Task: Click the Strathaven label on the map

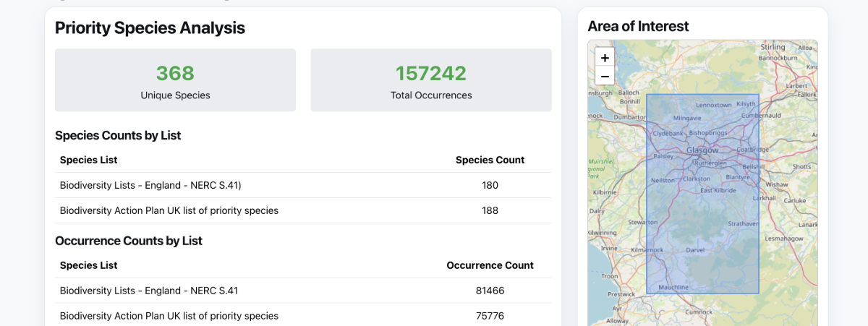Action: point(742,223)
